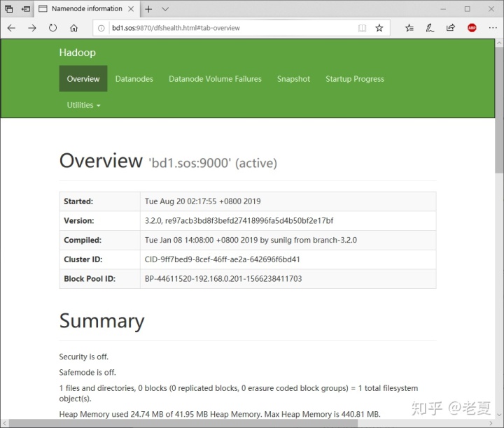Click the 'Security is off.' text
The height and width of the screenshot is (428, 504).
coord(83,357)
